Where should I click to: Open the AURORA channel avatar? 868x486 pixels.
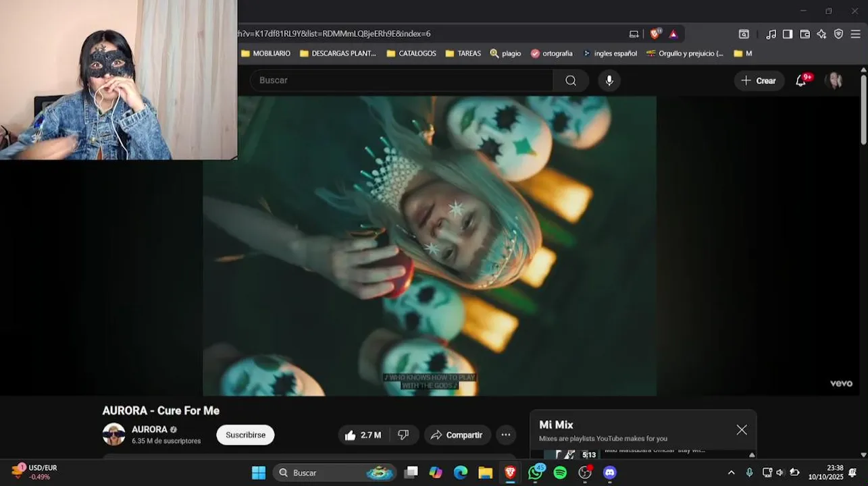click(113, 435)
